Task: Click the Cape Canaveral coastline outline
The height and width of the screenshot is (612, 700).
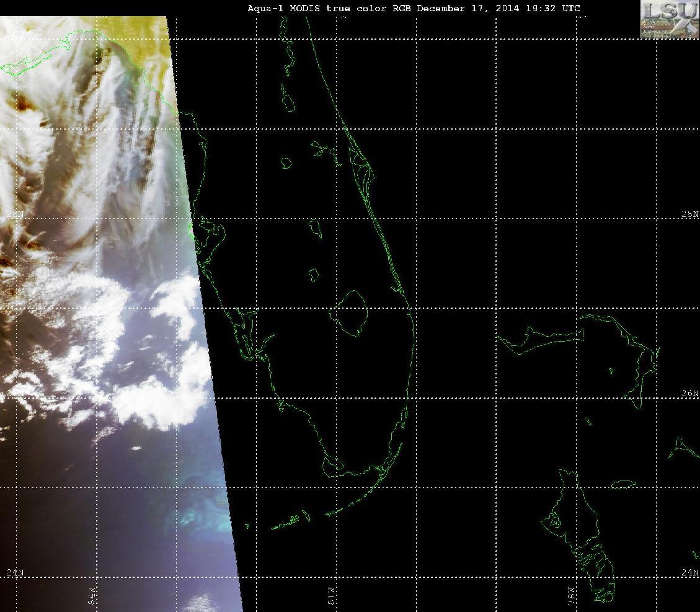Action: click(x=363, y=165)
